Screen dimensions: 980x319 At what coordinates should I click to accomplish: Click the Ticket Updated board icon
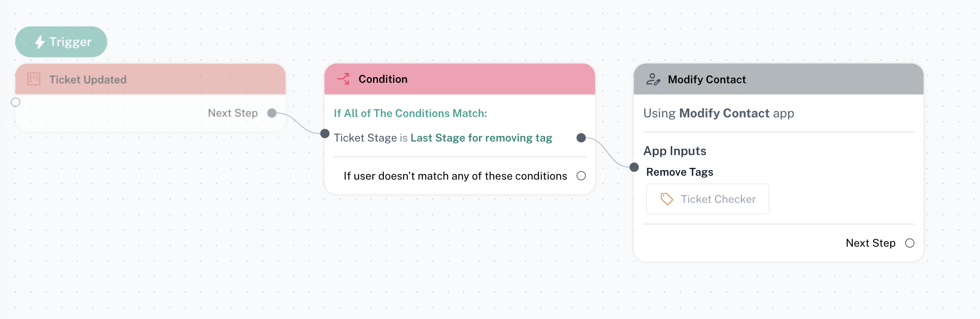(x=34, y=79)
